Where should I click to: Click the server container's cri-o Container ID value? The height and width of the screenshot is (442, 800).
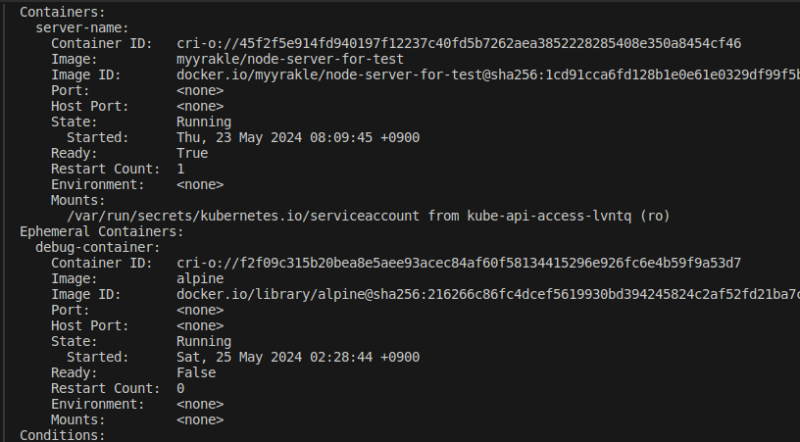click(x=458, y=43)
